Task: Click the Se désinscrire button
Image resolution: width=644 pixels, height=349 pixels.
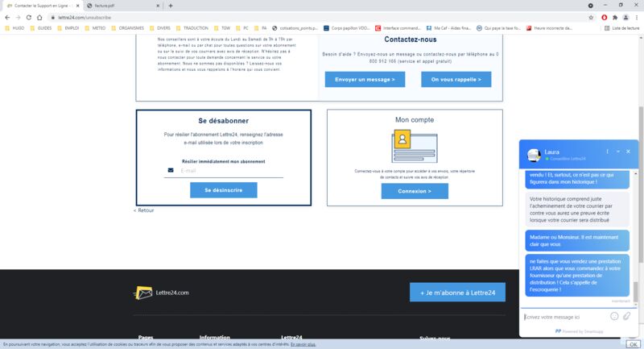Action: pyautogui.click(x=224, y=190)
